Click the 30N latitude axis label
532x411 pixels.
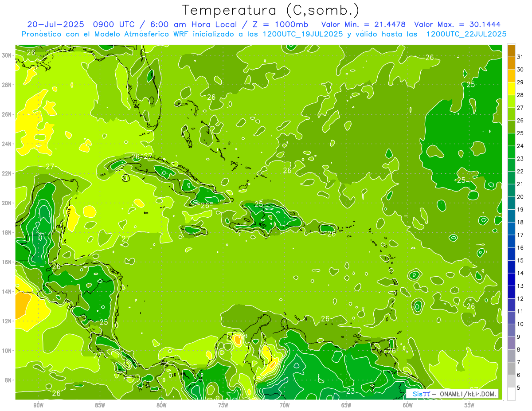coord(7,55)
